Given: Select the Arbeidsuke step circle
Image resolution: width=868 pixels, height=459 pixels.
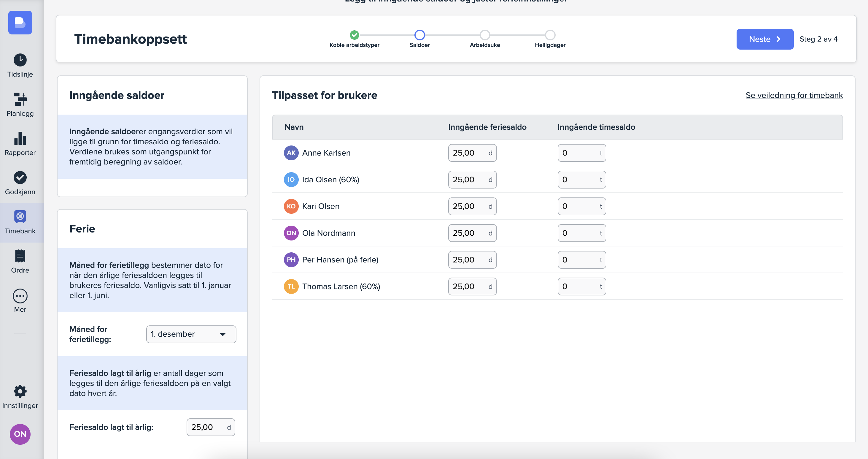Looking at the screenshot, I should (x=484, y=35).
